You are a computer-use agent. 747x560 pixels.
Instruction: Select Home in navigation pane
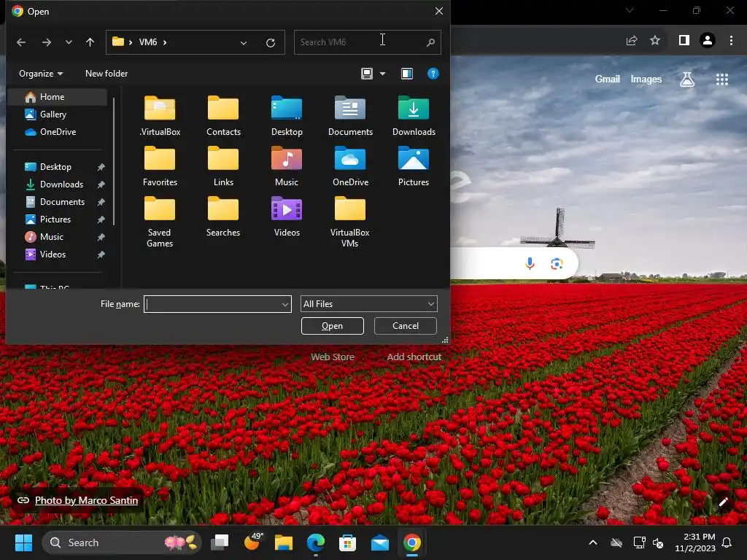(57, 97)
